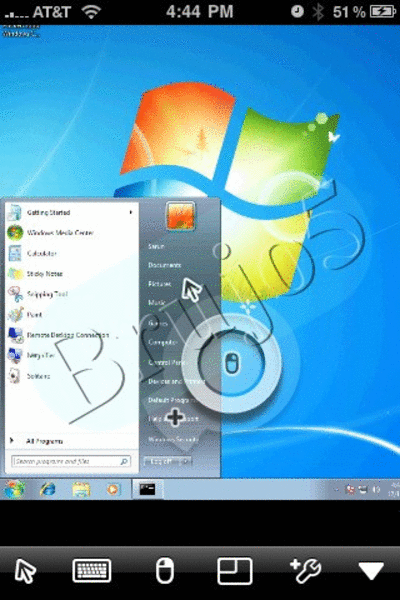Open Control Panel from Start menu
The image size is (400, 600).
(167, 362)
